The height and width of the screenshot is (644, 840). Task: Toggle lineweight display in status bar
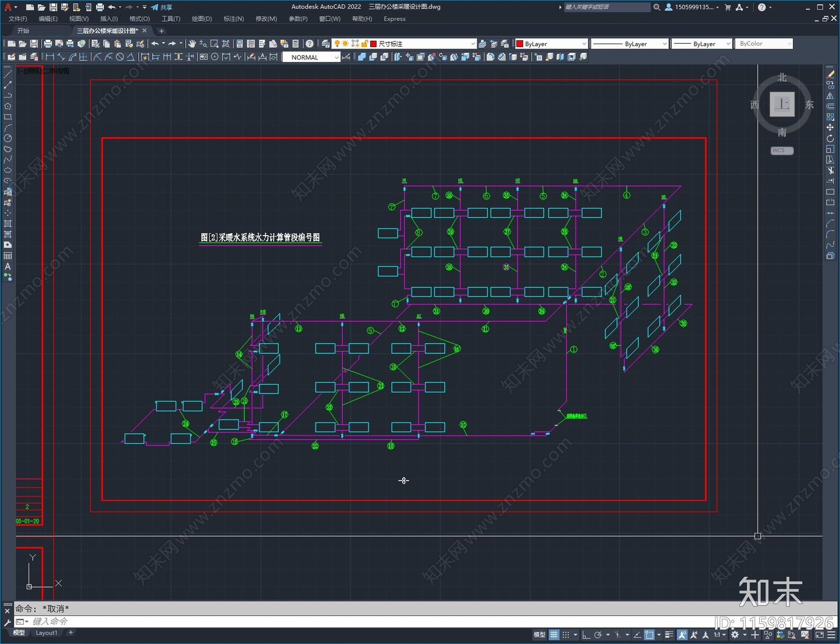tap(669, 635)
